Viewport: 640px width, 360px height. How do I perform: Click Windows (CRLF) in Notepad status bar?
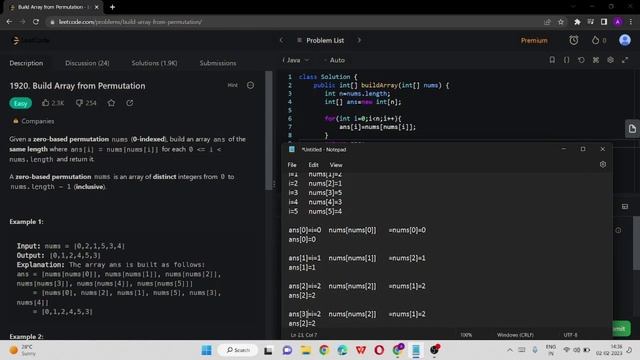coord(515,335)
